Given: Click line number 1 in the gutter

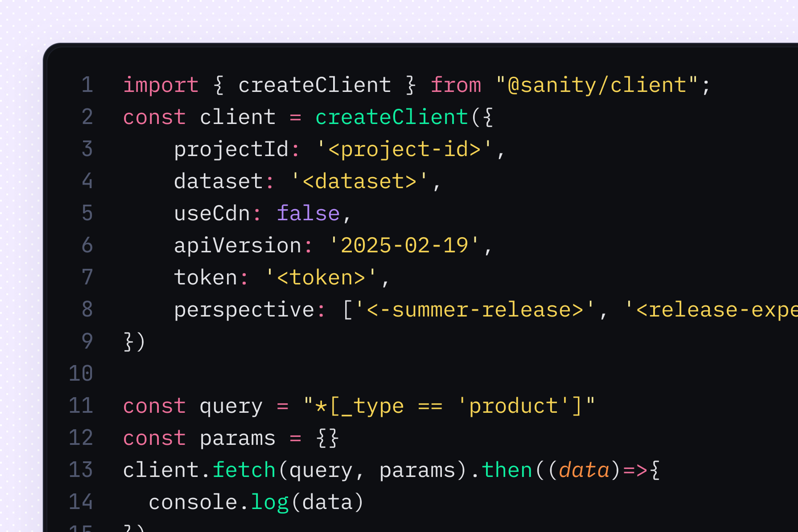Looking at the screenshot, I should tap(87, 85).
